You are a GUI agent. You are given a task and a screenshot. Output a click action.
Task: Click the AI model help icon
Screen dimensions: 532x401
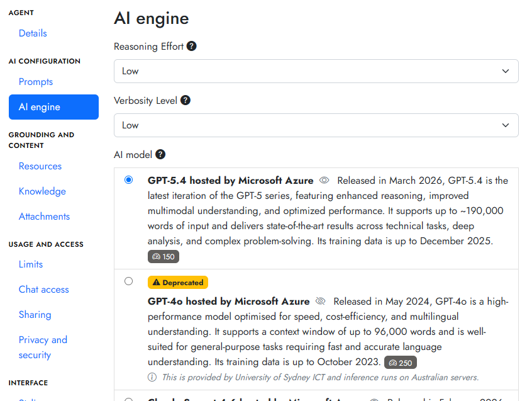tap(160, 154)
